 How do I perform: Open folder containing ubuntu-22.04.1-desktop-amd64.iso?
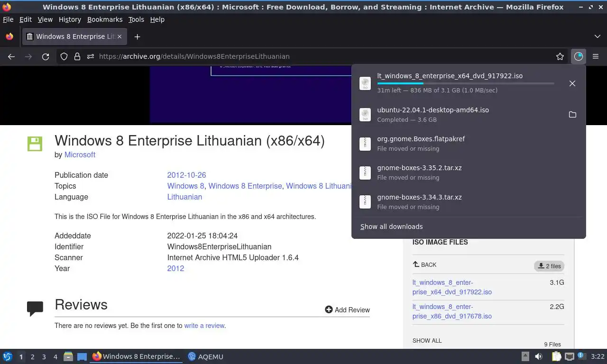coord(572,115)
